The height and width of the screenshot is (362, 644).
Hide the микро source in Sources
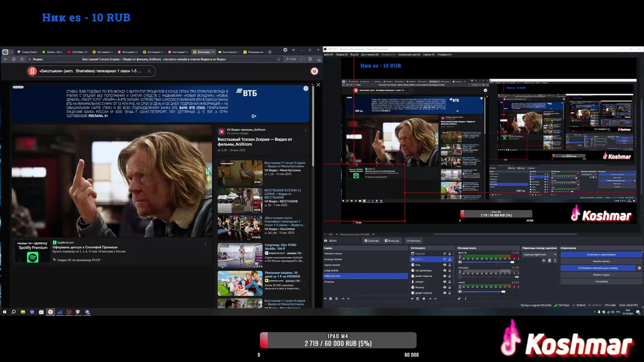click(x=445, y=282)
